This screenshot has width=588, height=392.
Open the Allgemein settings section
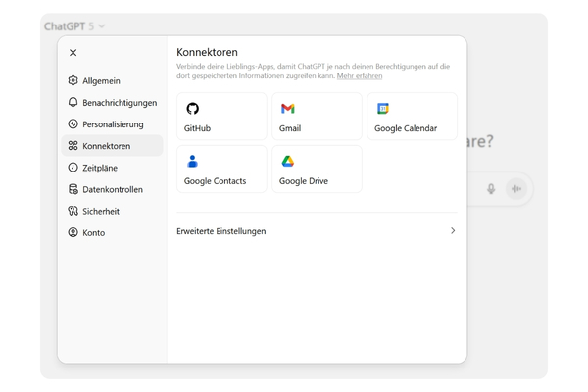pos(112,80)
